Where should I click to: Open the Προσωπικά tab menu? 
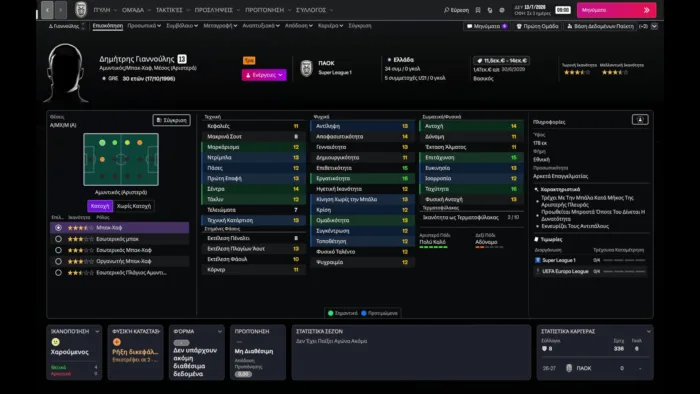tap(144, 26)
